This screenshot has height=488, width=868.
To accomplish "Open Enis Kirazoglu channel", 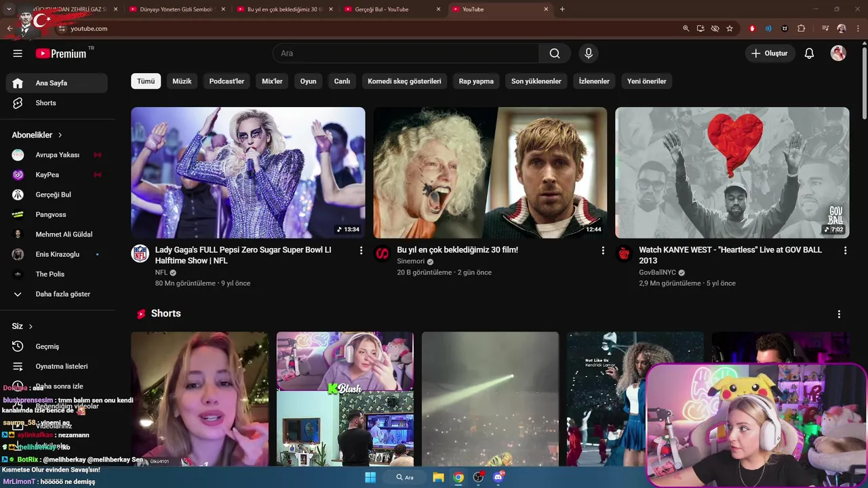I will click(x=57, y=254).
